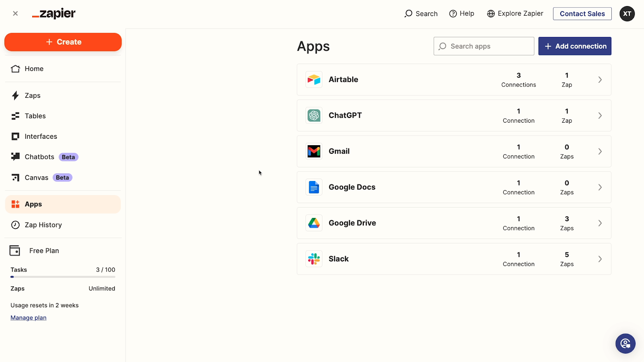Screen dimensions: 644x362
Task: Expand the Airtable row chevron
Action: tap(600, 80)
